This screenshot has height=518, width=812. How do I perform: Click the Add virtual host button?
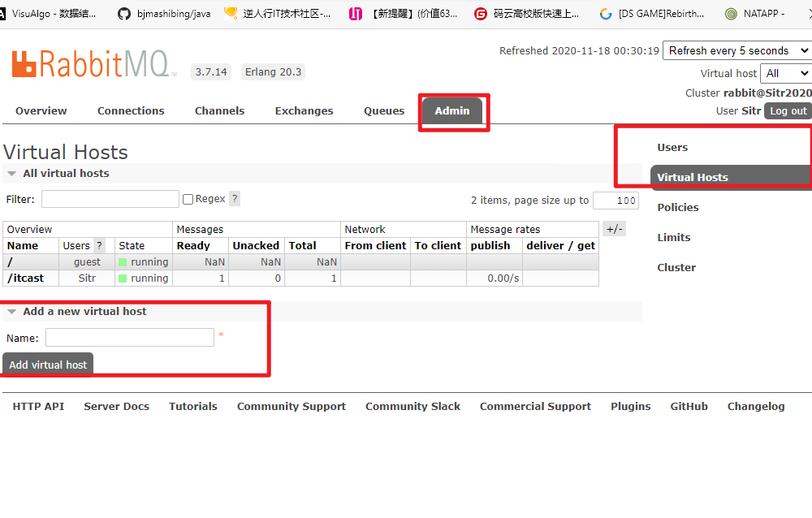48,365
